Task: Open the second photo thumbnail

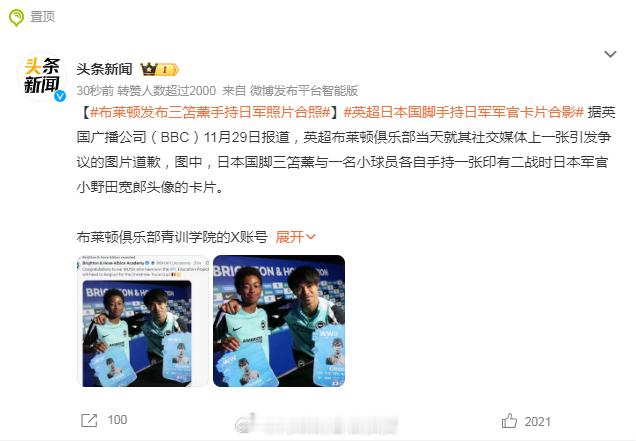Action: point(279,321)
